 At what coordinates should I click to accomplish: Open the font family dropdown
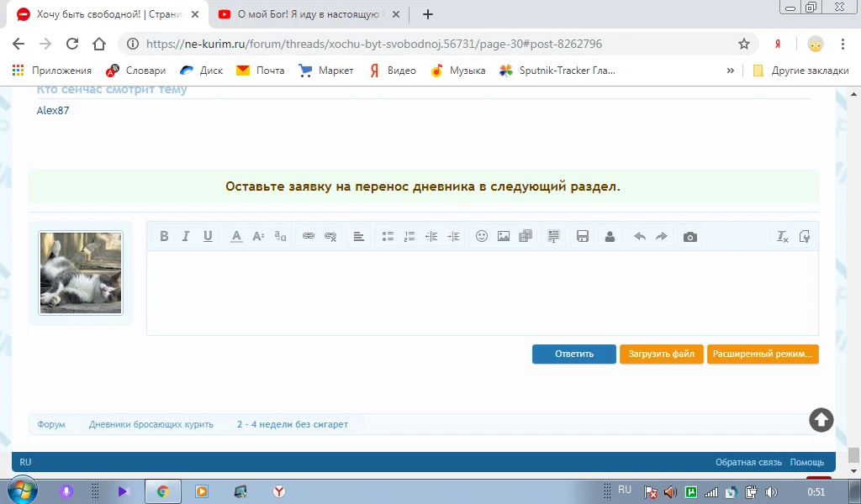coord(280,237)
